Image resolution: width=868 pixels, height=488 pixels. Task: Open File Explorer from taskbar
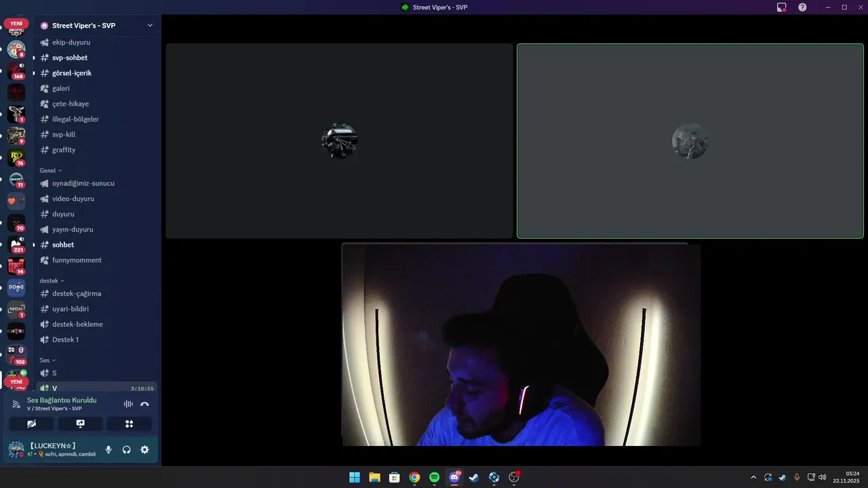pos(374,477)
